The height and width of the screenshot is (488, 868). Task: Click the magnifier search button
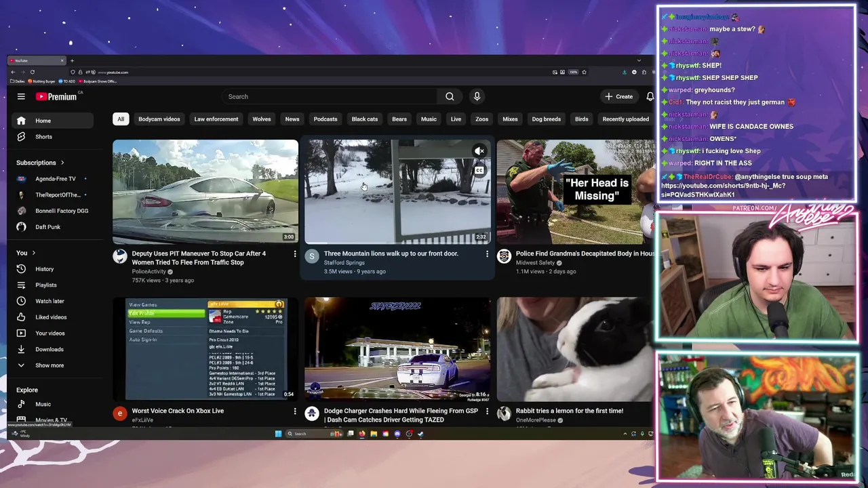pyautogui.click(x=450, y=96)
